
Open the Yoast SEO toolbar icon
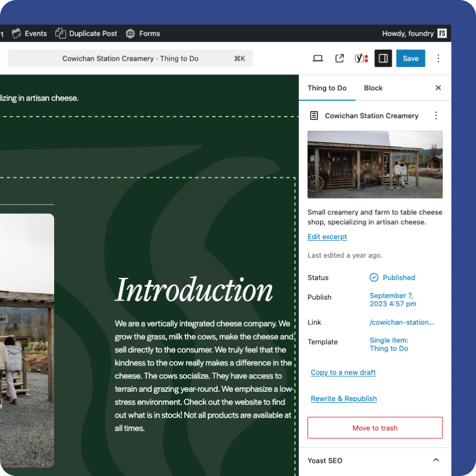[x=361, y=59]
